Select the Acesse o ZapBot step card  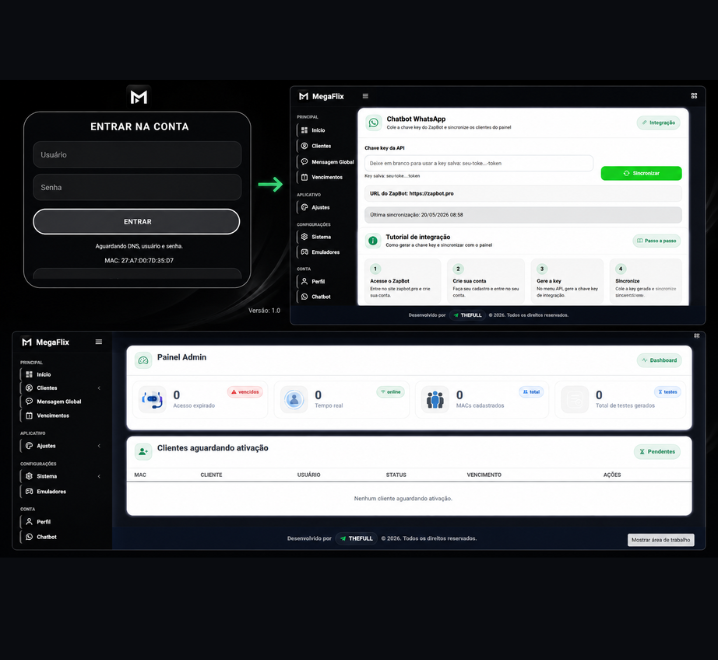click(x=403, y=281)
